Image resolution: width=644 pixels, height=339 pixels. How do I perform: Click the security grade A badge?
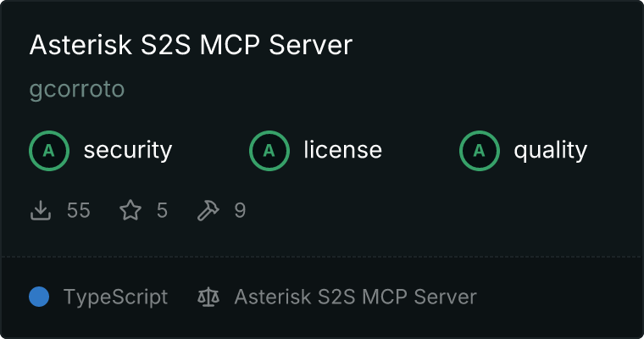coord(49,151)
